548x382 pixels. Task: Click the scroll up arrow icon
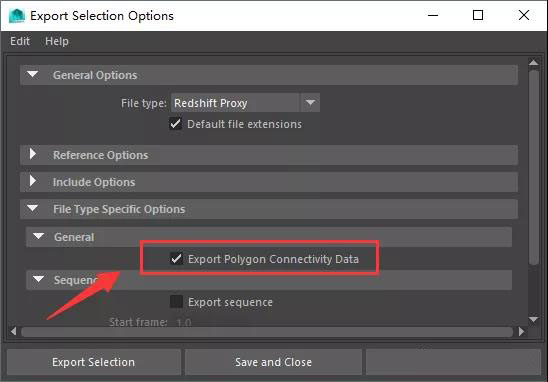click(533, 63)
